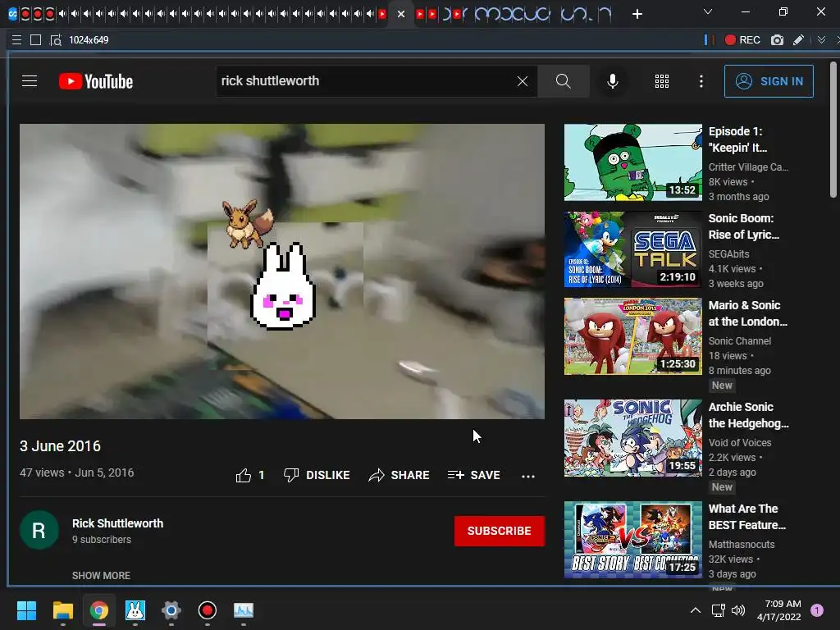This screenshot has height=630, width=840.
Task: Start recording with the REC button
Action: pos(742,39)
